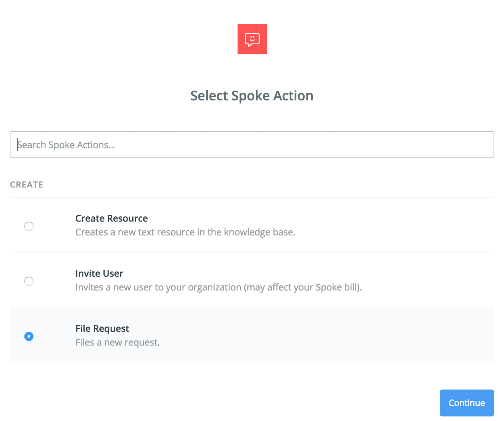This screenshot has height=421, width=504.
Task: Click the 'Select Spoke Action' heading
Action: (x=252, y=96)
